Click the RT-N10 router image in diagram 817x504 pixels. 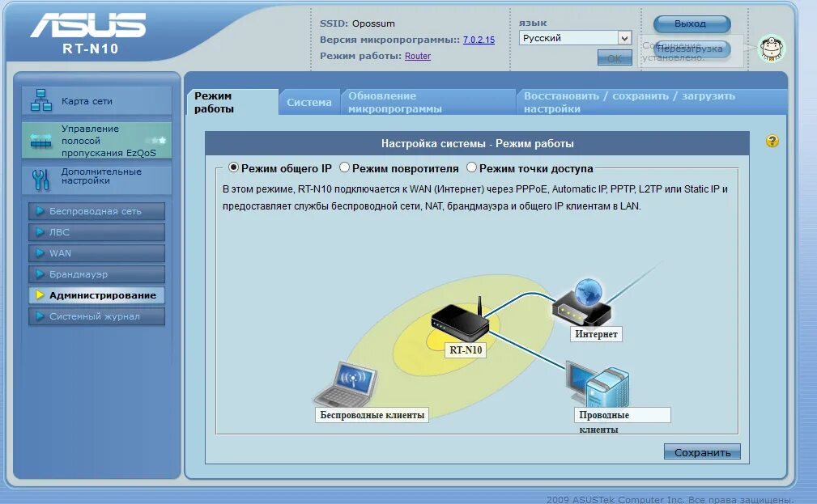click(x=461, y=319)
